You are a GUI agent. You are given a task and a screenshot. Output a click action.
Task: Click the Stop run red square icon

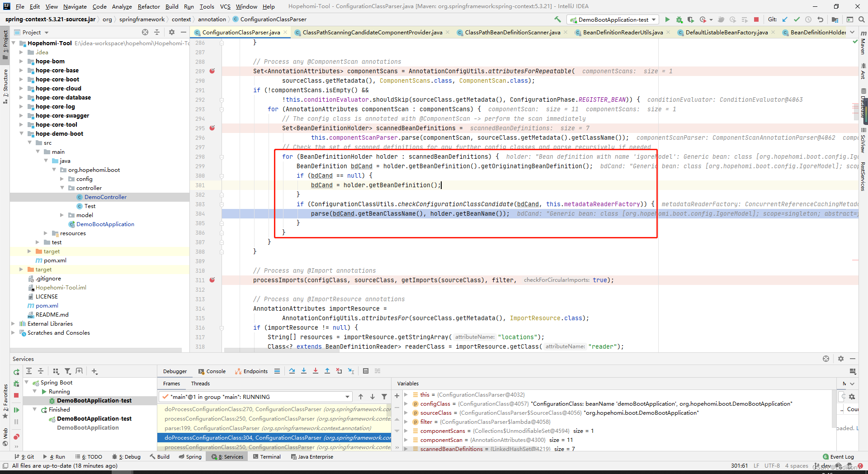[x=756, y=19]
